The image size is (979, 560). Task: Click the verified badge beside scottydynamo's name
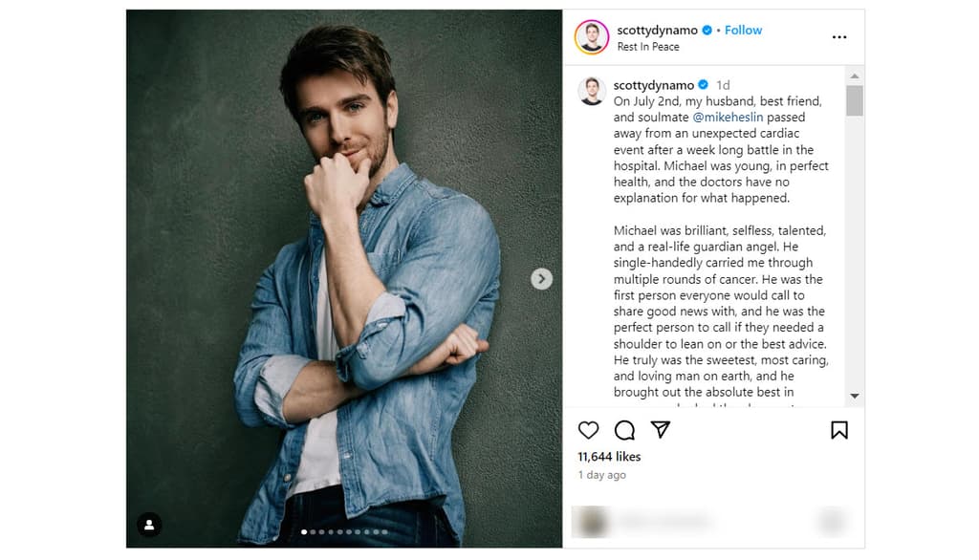coord(707,30)
